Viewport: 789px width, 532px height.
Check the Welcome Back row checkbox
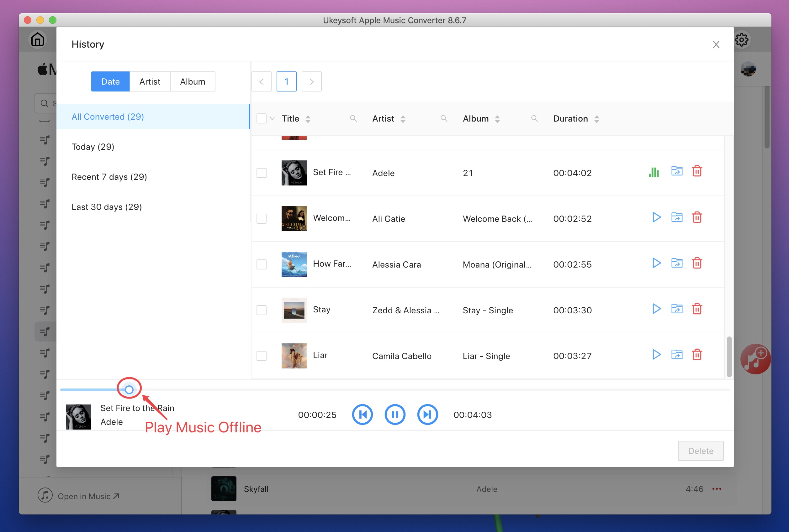point(262,218)
